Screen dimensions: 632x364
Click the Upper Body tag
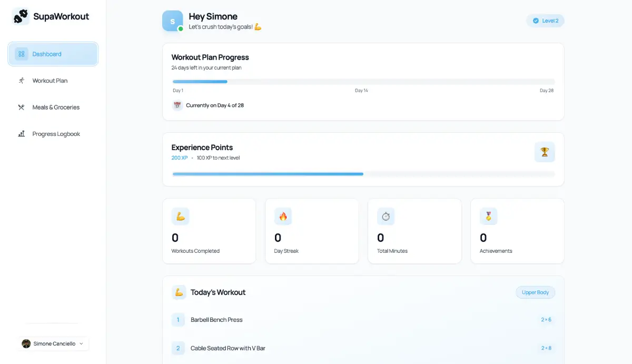(535, 292)
